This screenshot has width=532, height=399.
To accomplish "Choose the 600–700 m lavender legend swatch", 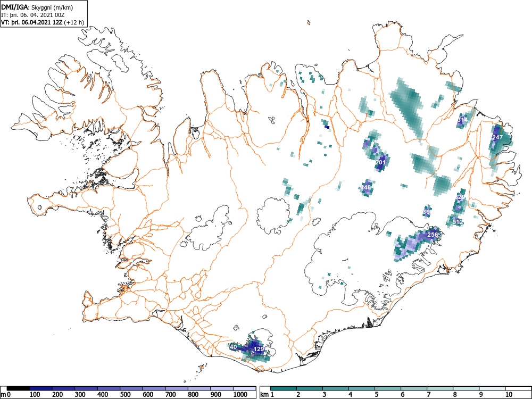I will click(x=154, y=388).
